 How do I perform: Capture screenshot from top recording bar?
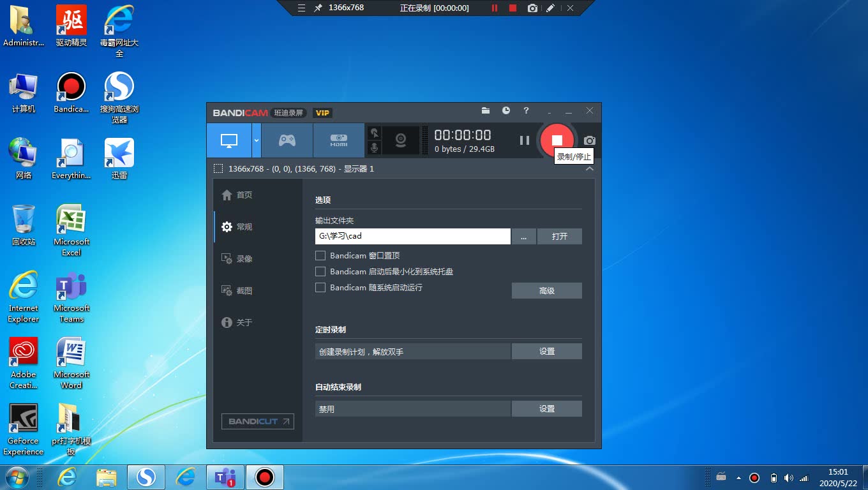pyautogui.click(x=532, y=8)
